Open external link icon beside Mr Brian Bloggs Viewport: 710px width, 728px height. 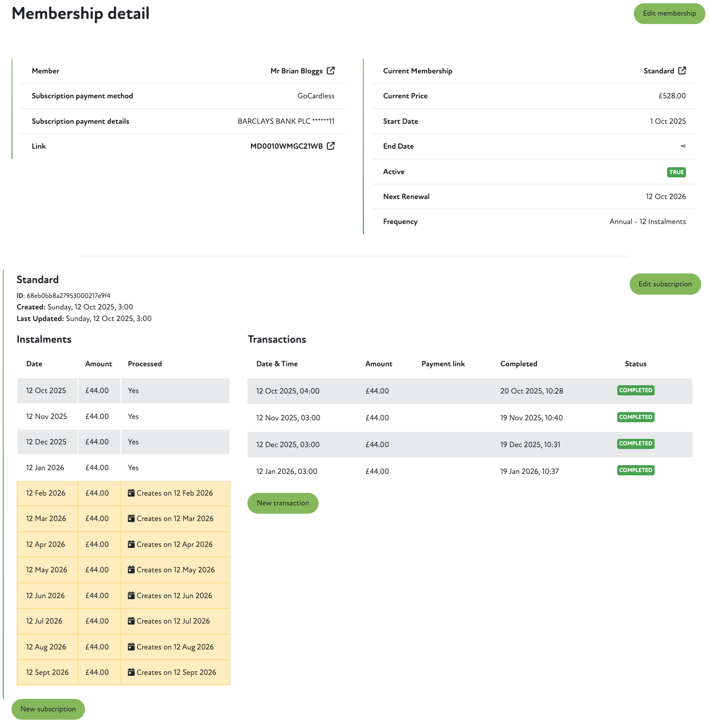pos(331,71)
